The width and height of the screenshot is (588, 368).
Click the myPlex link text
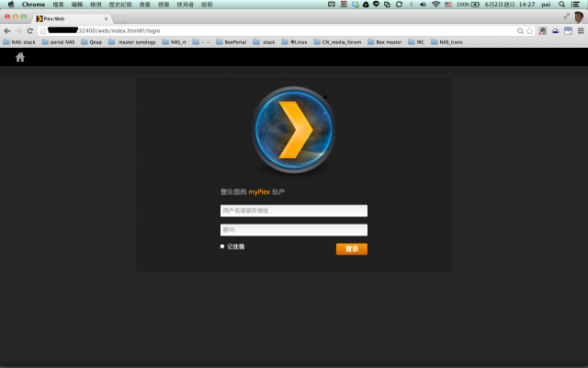259,192
